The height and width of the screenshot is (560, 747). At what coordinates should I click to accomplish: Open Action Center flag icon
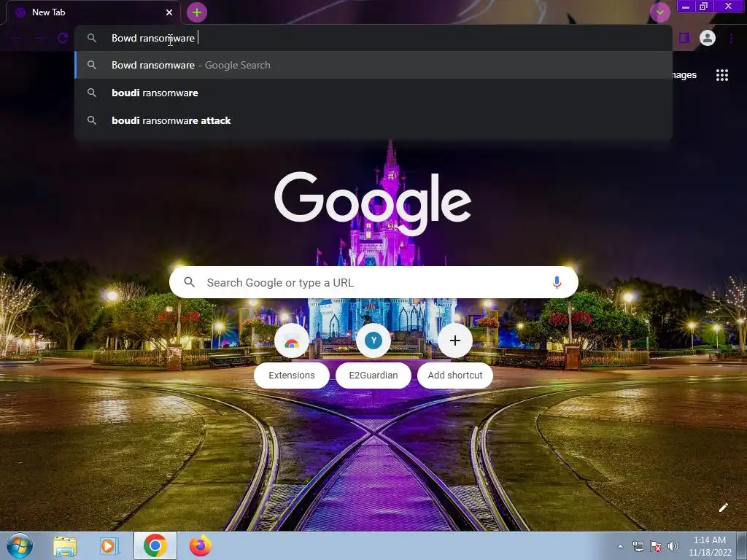coord(656,546)
